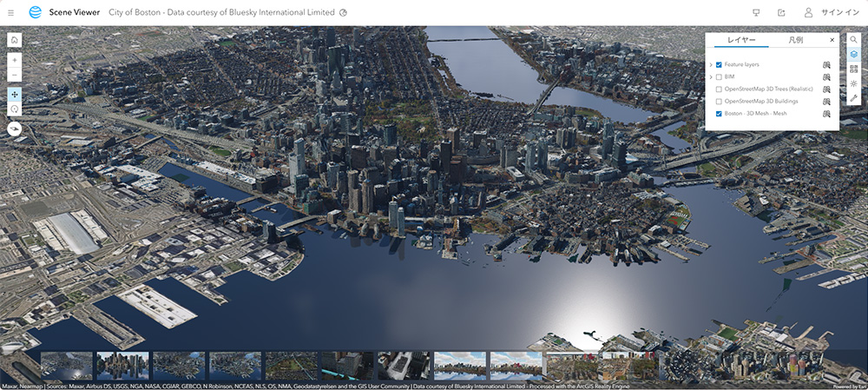The width and height of the screenshot is (868, 390).
Task: Open the Daylight sun settings
Action: pos(853,84)
